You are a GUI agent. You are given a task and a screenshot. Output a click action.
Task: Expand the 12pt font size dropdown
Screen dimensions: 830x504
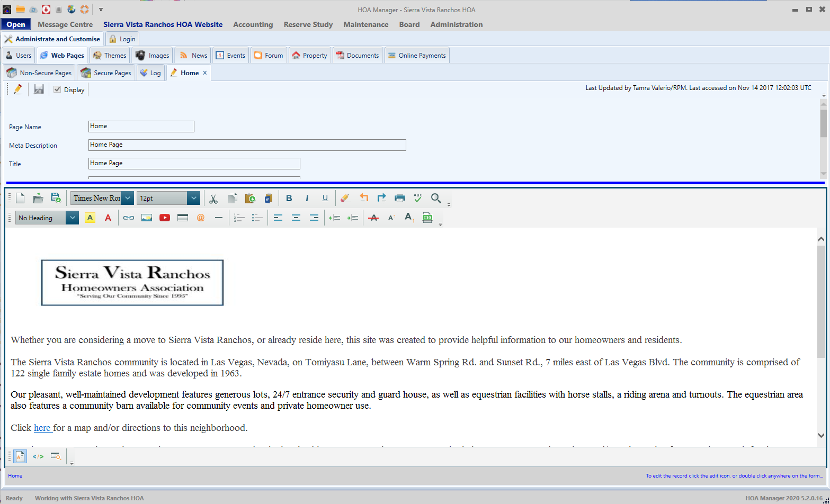[194, 198]
